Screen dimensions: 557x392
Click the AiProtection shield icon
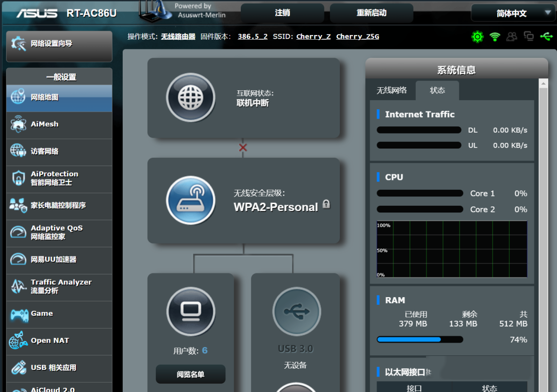click(x=18, y=178)
